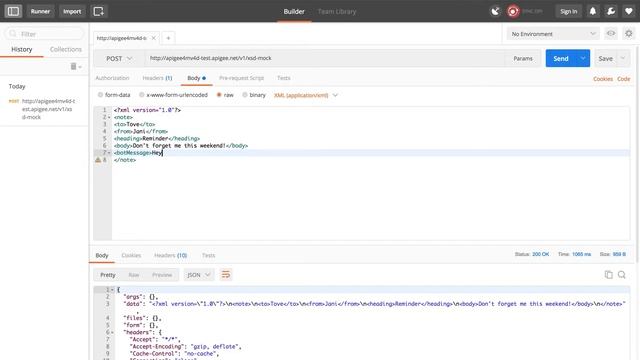Open the POST xsd-mock history entry
Image resolution: width=640 pixels, height=360 pixels.
(x=44, y=109)
